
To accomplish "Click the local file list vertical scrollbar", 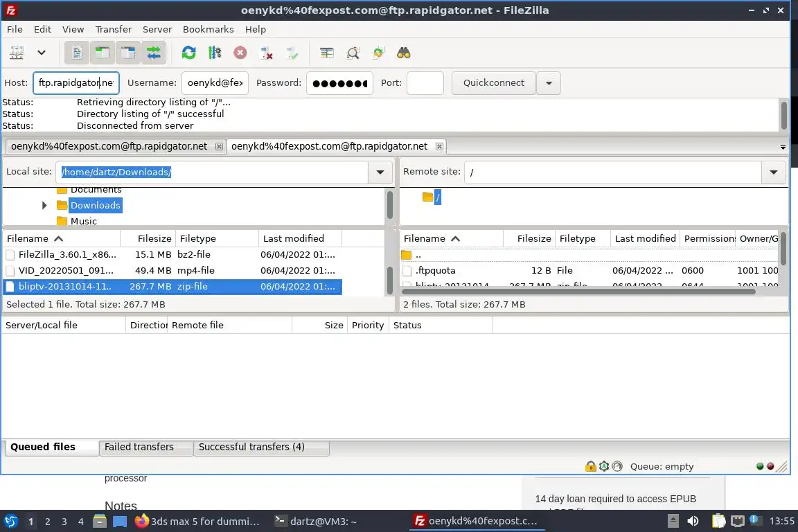I will pos(391,280).
